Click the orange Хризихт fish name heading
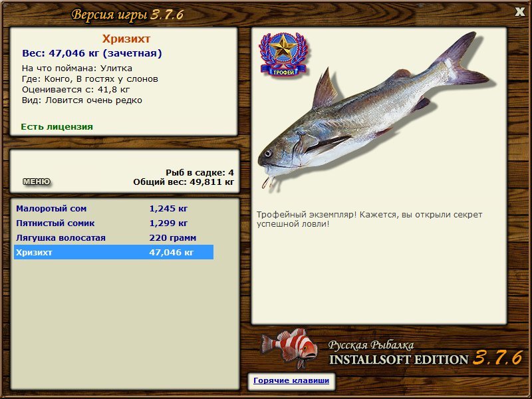This screenshot has width=532, height=399. coord(126,39)
